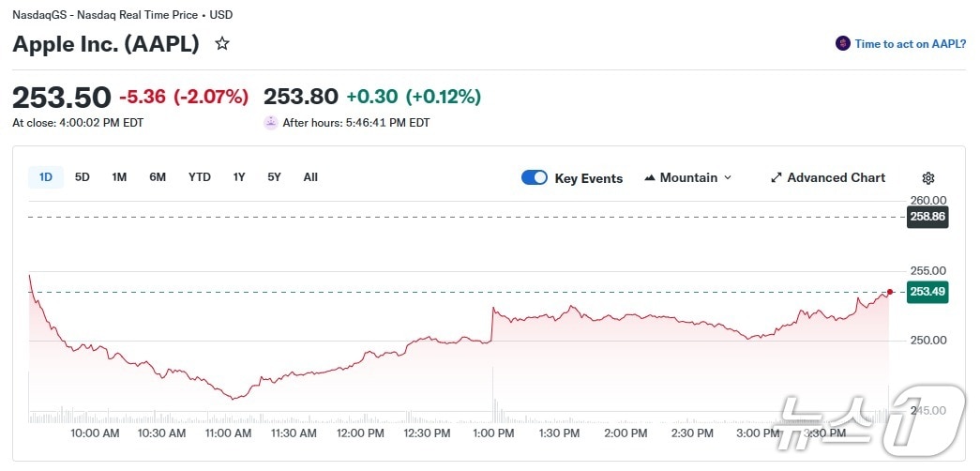The height and width of the screenshot is (471, 980).
Task: Click the 258.86 previous close price label
Action: pyautogui.click(x=927, y=217)
